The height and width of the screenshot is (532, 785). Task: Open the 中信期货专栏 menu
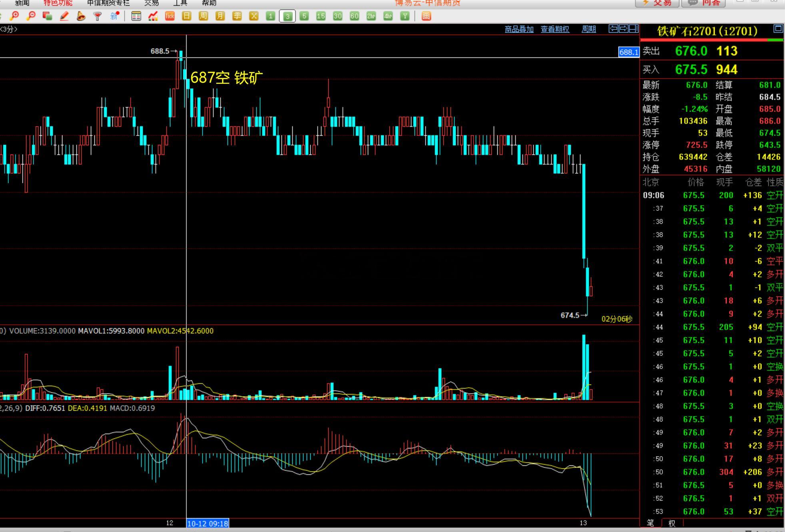point(108,3)
